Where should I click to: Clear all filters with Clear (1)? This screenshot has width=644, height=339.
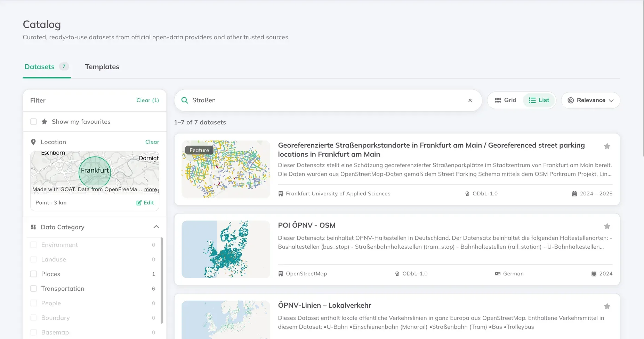tap(148, 100)
